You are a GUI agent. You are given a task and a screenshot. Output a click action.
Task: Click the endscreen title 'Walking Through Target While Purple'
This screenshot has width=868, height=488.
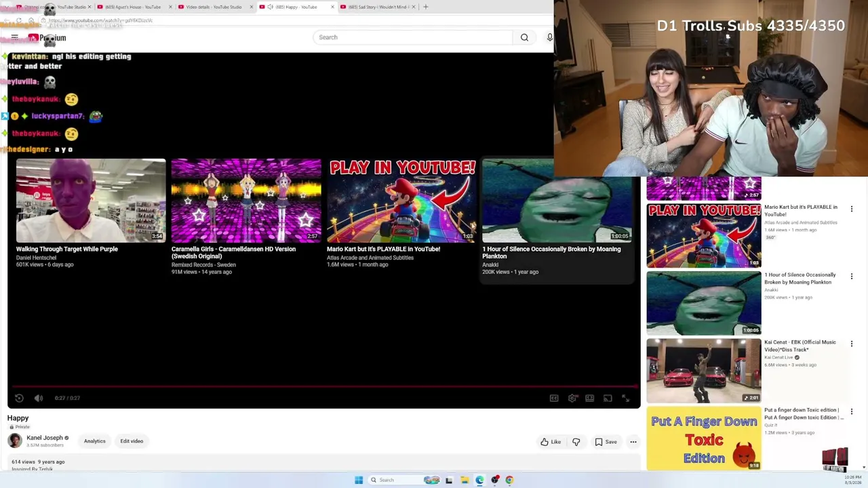pyautogui.click(x=67, y=249)
